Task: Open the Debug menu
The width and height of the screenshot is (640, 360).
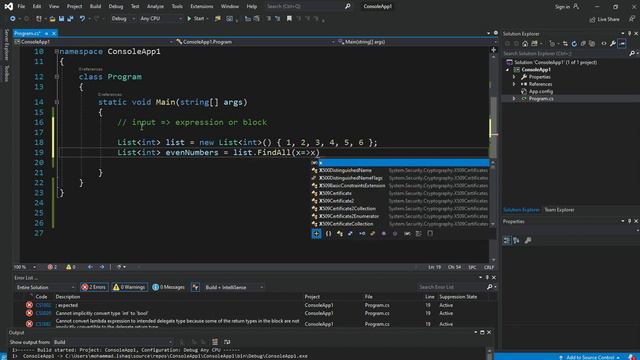Action: 116,6
